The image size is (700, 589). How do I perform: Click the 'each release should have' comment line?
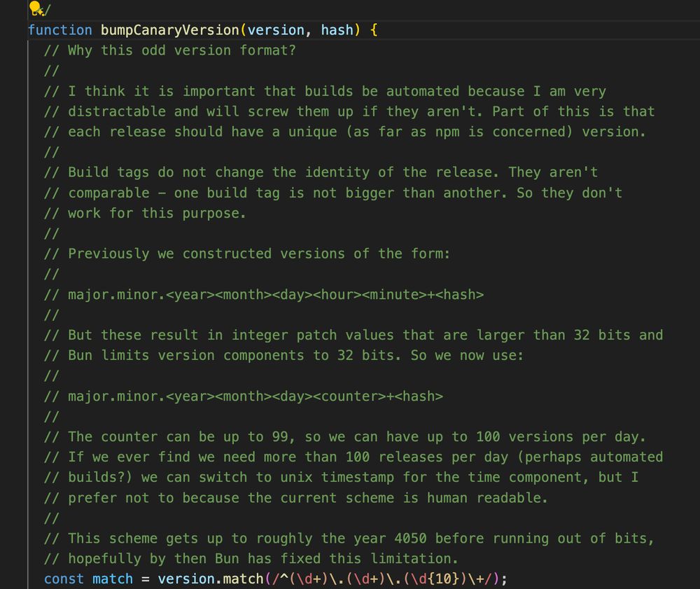(344, 132)
